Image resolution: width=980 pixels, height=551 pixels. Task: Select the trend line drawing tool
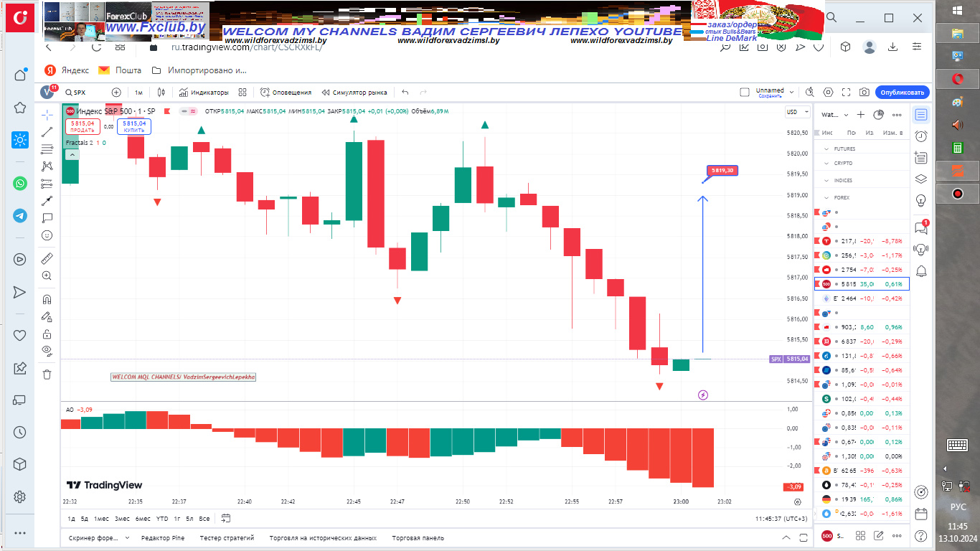[x=47, y=132]
